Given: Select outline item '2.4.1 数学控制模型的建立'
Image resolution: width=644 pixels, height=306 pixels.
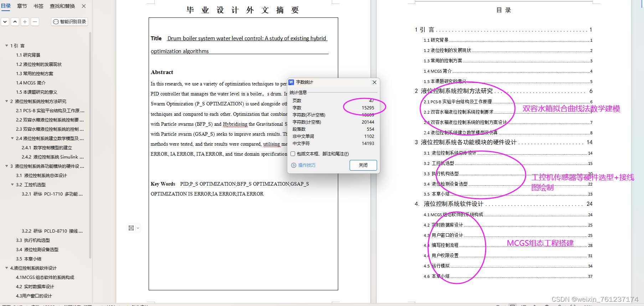Looking at the screenshot, I should (x=47, y=147).
